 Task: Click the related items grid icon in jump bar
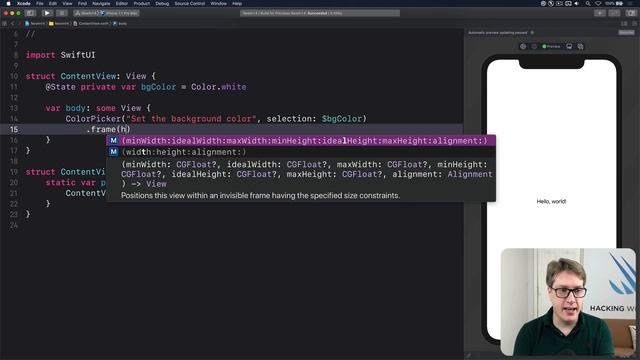pyautogui.click(x=5, y=24)
